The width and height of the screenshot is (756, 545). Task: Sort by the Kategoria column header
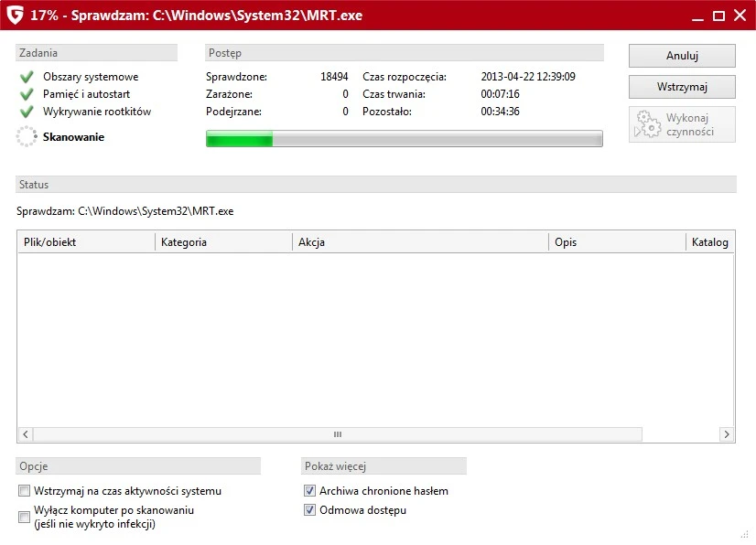[223, 242]
